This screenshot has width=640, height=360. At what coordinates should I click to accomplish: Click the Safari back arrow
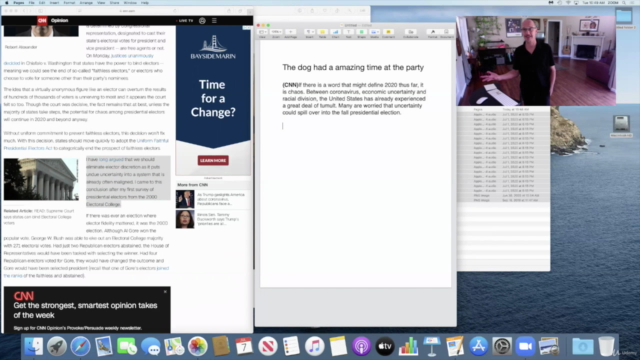(x=24, y=11)
